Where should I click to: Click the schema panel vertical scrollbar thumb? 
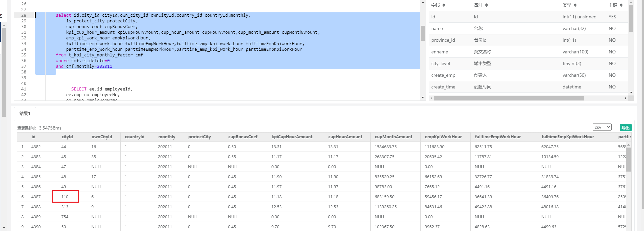(631, 18)
